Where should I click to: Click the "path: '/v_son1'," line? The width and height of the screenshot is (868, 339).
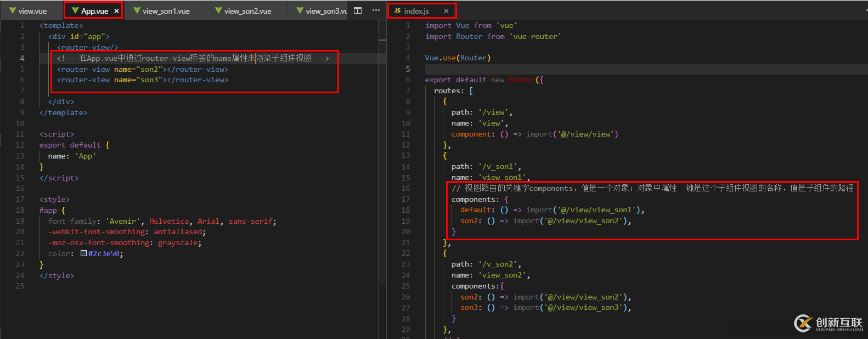[487, 166]
